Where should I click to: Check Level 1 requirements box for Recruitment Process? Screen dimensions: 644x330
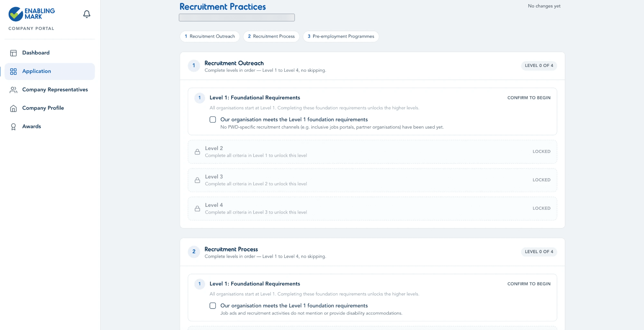click(213, 306)
